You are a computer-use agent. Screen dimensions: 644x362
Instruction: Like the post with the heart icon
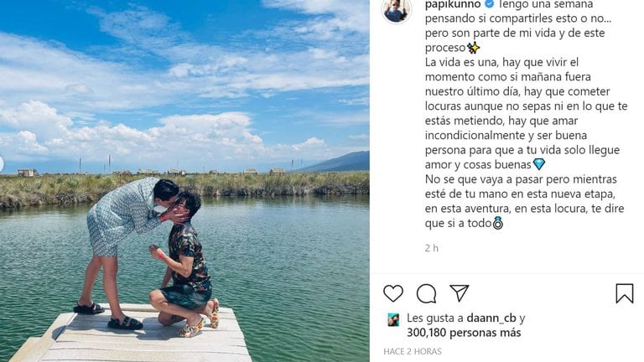393,293
